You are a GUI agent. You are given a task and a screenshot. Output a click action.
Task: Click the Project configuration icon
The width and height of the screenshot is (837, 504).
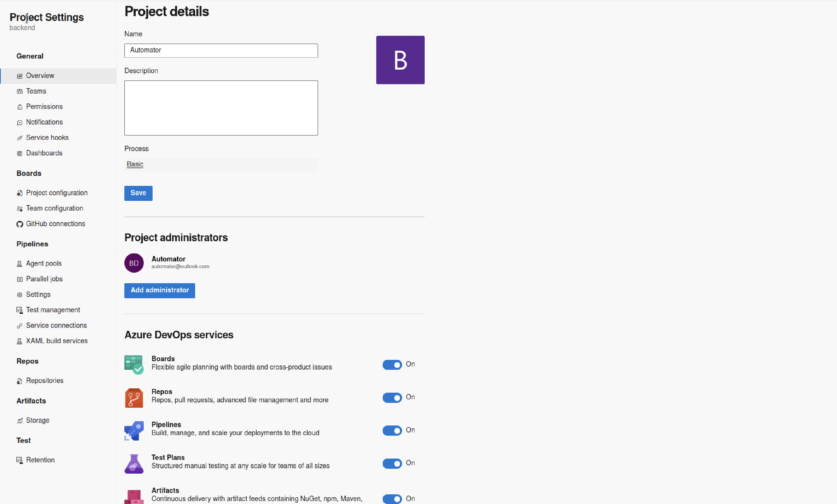tap(20, 193)
